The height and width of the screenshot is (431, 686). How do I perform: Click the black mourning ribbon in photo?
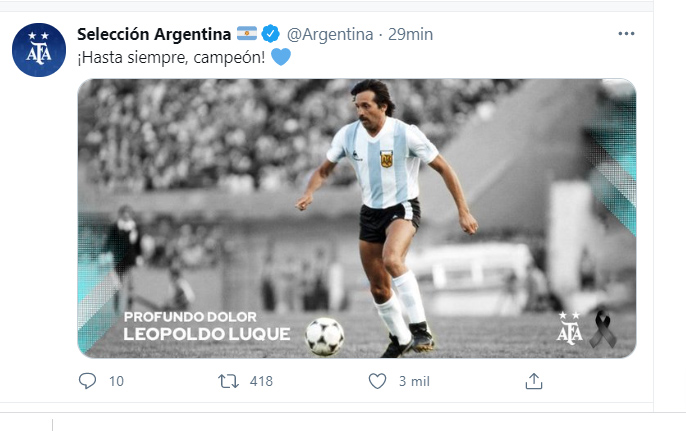[x=603, y=329]
